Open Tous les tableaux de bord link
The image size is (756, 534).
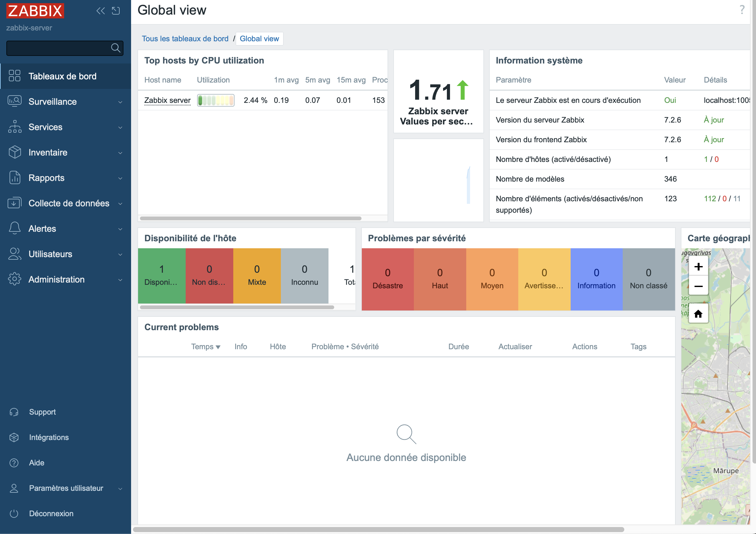tap(185, 38)
